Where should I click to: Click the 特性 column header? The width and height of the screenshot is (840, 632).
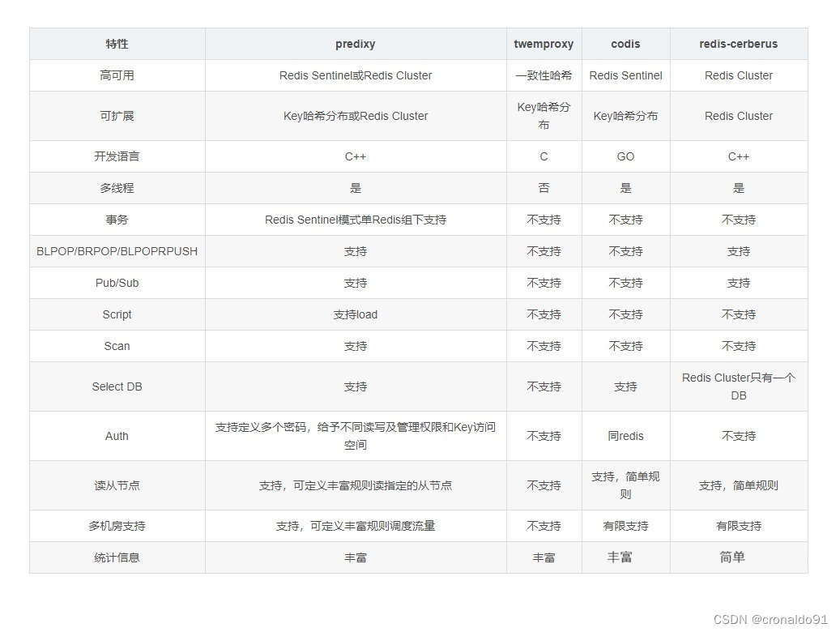[117, 44]
